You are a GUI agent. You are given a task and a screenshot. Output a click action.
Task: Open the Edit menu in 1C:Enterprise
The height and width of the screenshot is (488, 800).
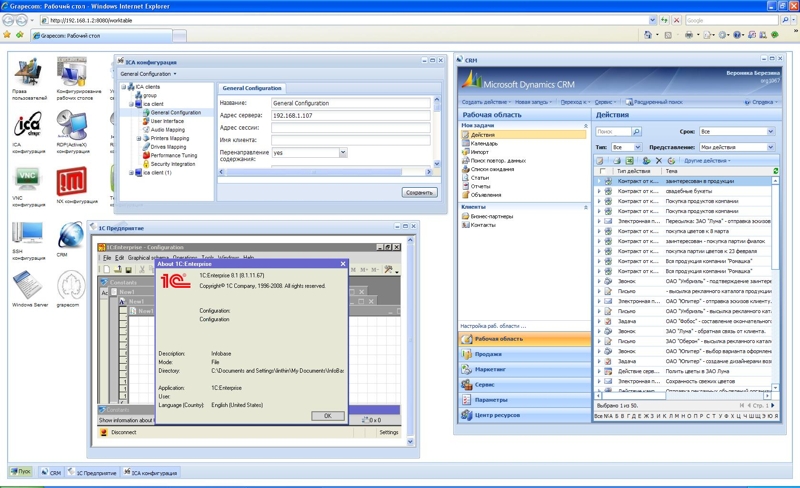(x=119, y=258)
